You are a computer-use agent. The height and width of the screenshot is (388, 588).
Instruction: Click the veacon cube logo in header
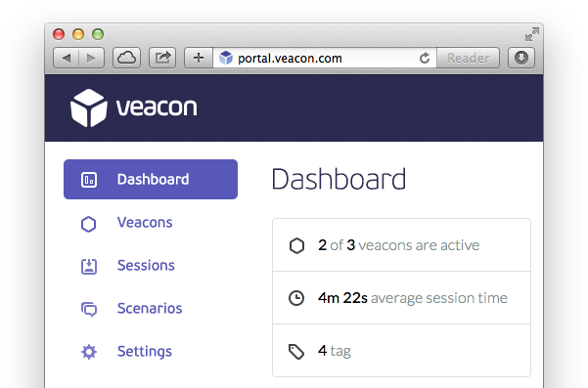[x=89, y=108]
